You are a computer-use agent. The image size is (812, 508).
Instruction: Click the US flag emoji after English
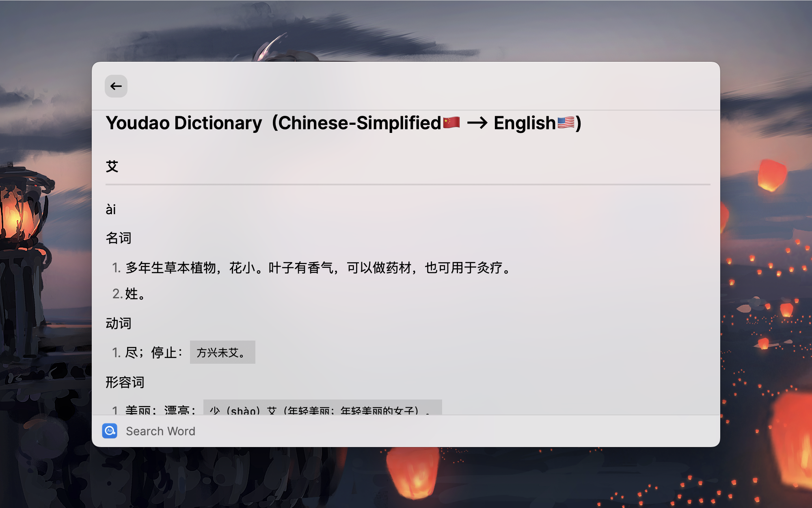(x=566, y=122)
